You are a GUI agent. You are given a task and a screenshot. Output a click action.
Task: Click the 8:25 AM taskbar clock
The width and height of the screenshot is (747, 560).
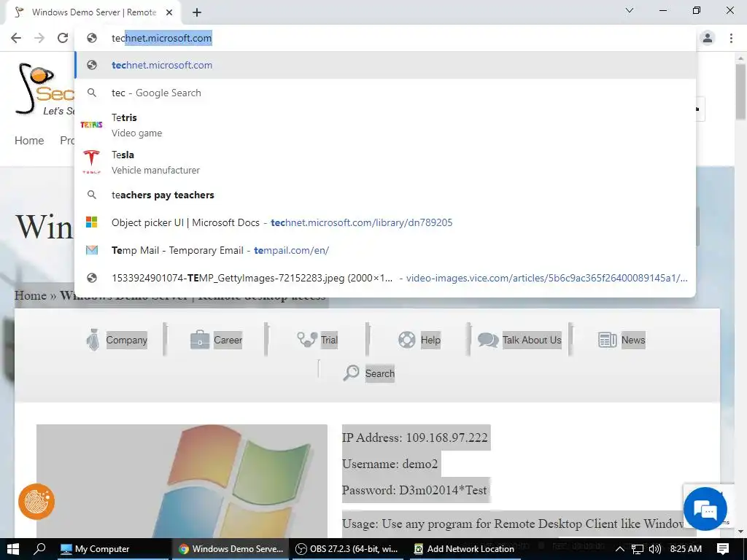(x=686, y=549)
